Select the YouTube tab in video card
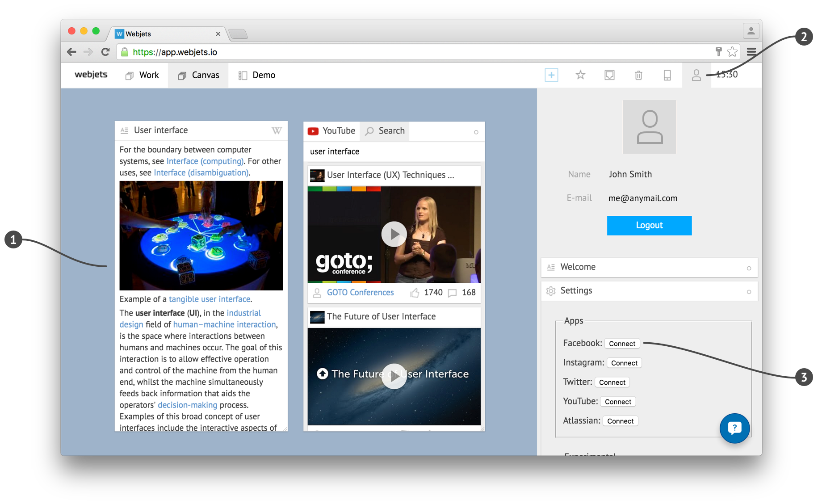This screenshot has width=822, height=504. click(x=331, y=131)
